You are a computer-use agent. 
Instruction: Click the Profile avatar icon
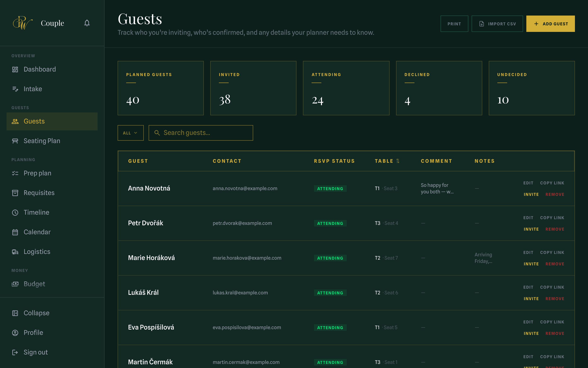coord(15,333)
